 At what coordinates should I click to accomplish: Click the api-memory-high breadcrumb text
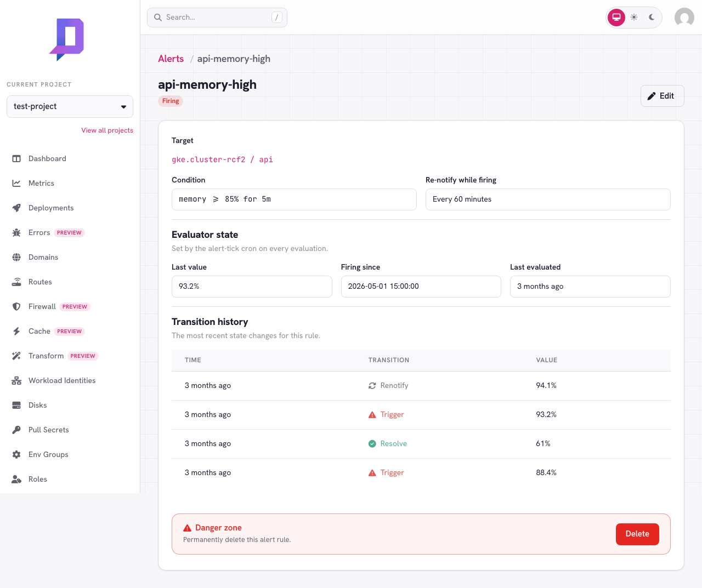(x=234, y=59)
